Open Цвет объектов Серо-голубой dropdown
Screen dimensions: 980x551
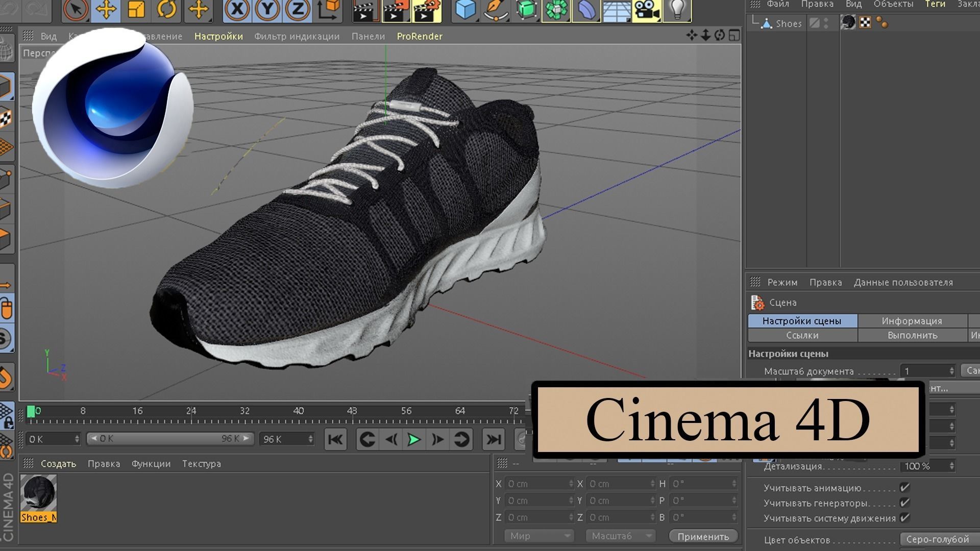tap(939, 539)
